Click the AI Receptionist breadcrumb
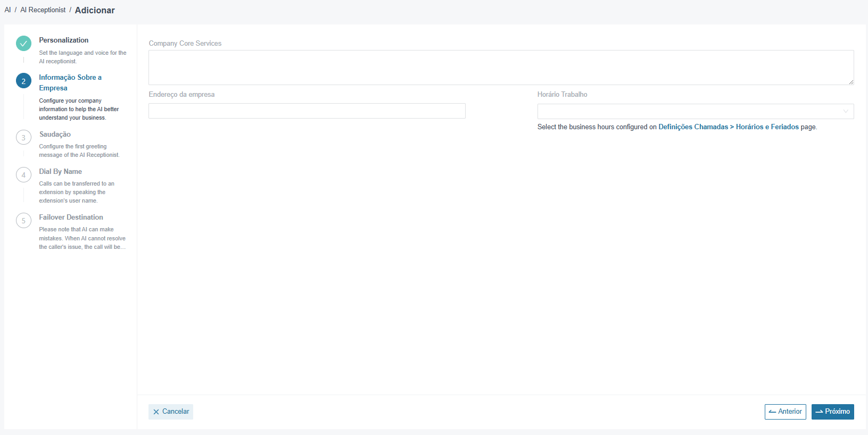Image resolution: width=868 pixels, height=435 pixels. (x=43, y=10)
